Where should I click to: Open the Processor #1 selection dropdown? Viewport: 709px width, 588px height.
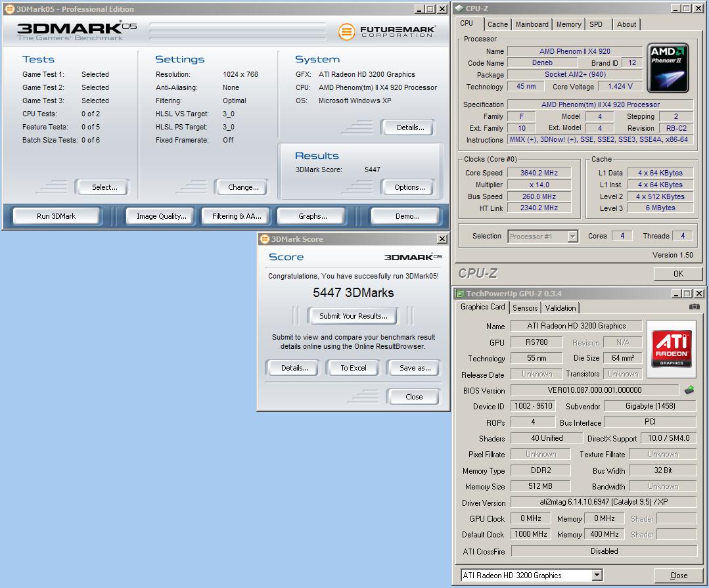pyautogui.click(x=573, y=237)
